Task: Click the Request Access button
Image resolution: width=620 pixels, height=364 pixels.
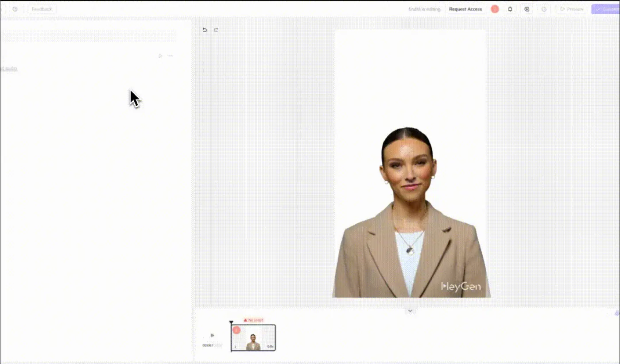Action: click(465, 9)
